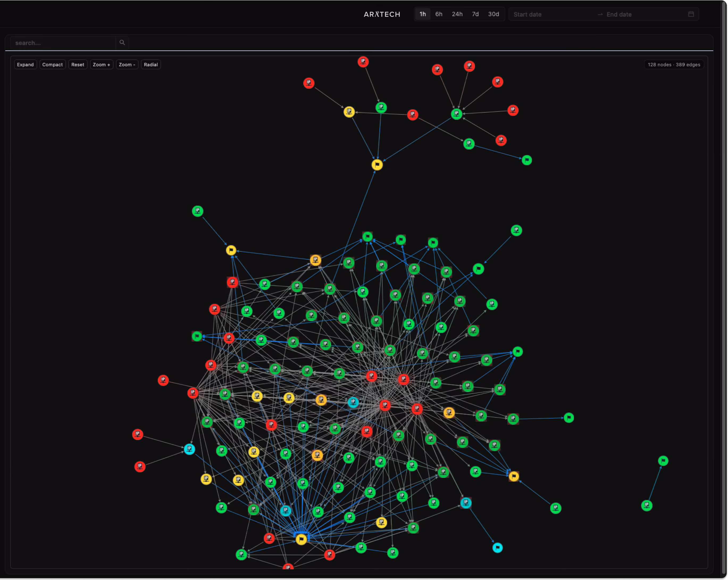Select lone green IP node at upper left

point(198,211)
